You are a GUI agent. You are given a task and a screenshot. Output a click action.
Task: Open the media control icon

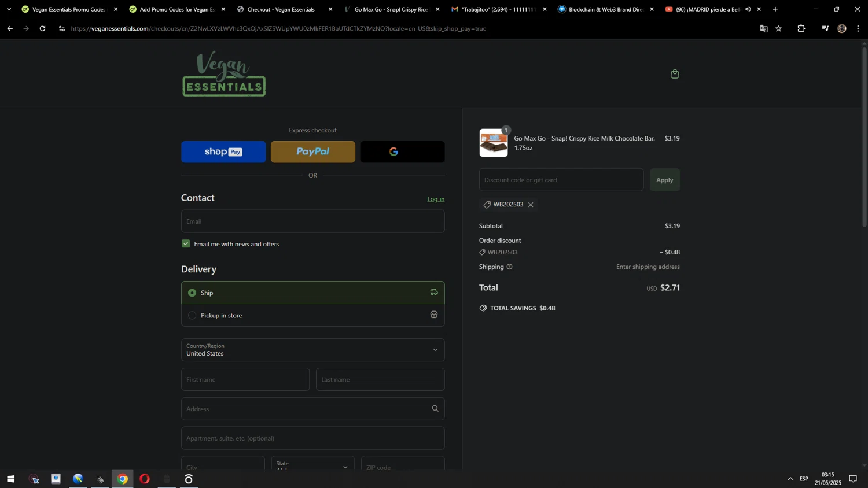coord(825,28)
